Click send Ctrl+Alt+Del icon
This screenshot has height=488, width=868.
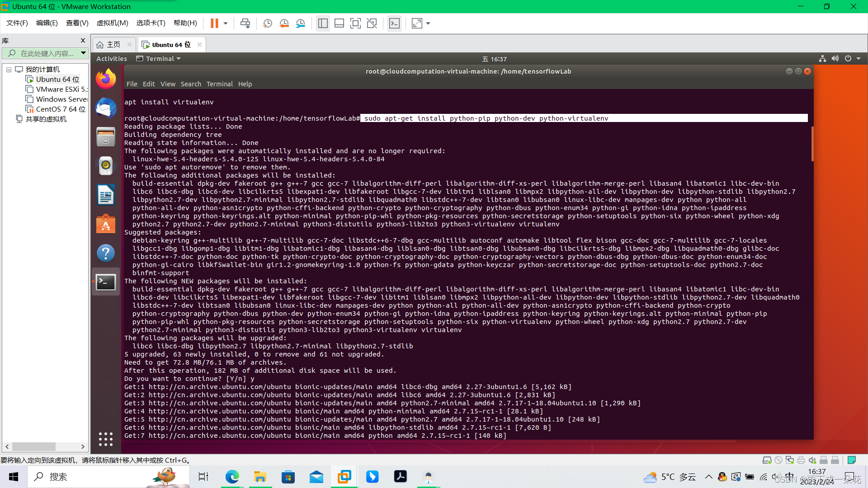(245, 23)
